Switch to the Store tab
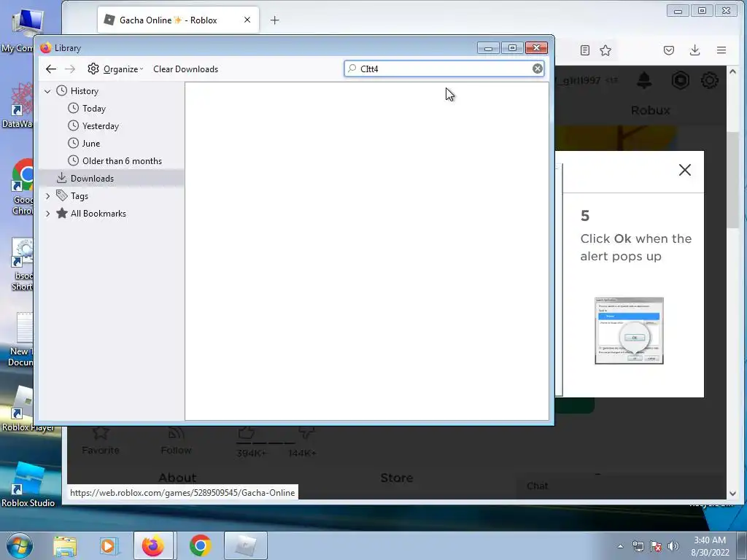This screenshot has width=747, height=560. click(396, 478)
